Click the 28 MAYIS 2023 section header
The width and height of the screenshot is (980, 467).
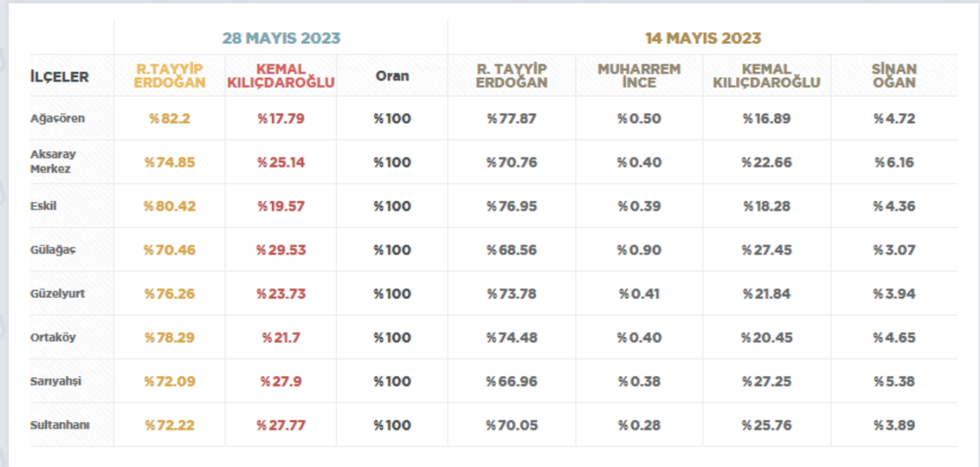coord(281,38)
